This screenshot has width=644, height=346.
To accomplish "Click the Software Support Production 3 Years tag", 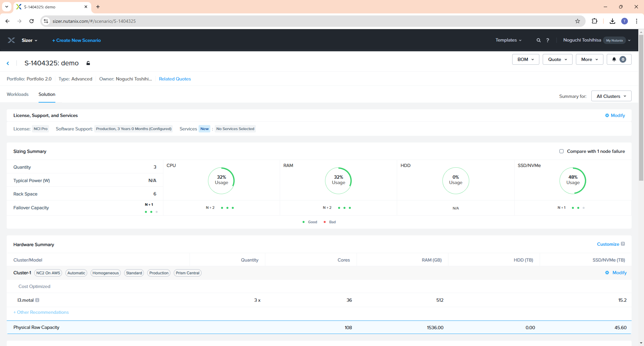I will tap(134, 129).
